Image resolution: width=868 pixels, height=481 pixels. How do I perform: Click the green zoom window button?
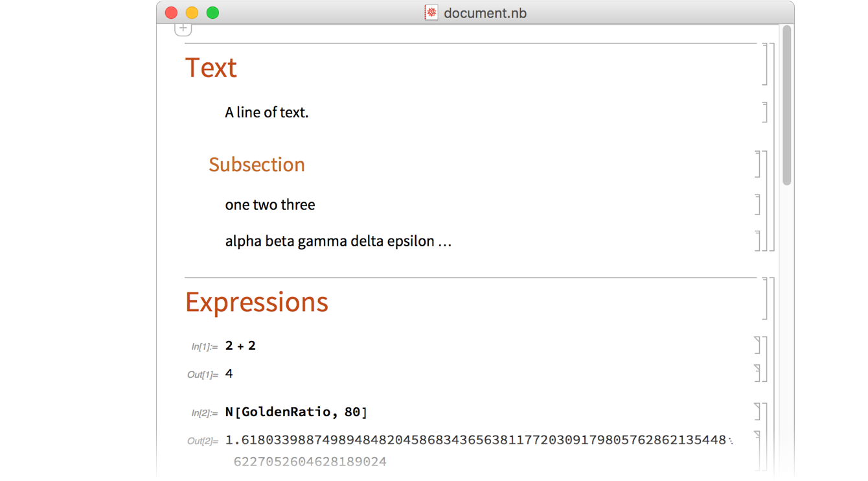[212, 13]
